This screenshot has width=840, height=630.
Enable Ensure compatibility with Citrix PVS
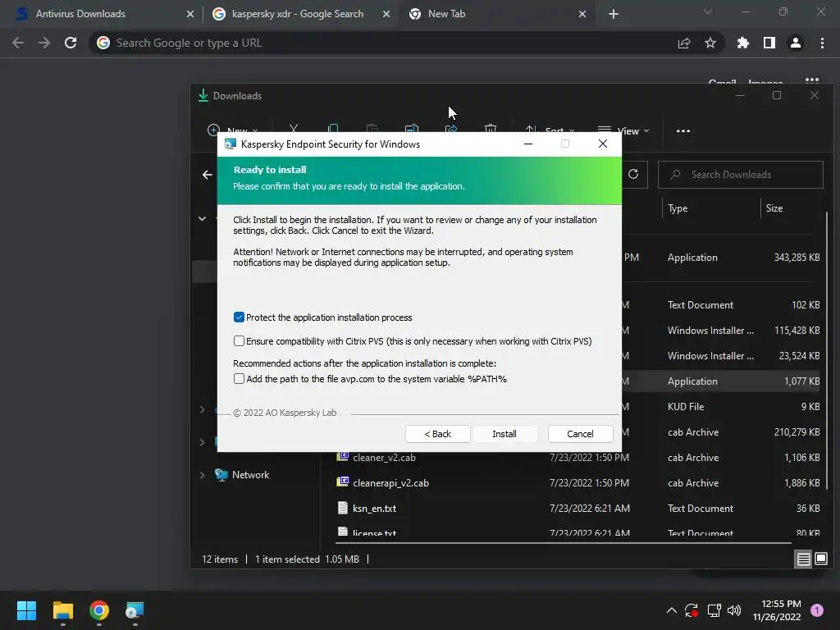tap(239, 340)
